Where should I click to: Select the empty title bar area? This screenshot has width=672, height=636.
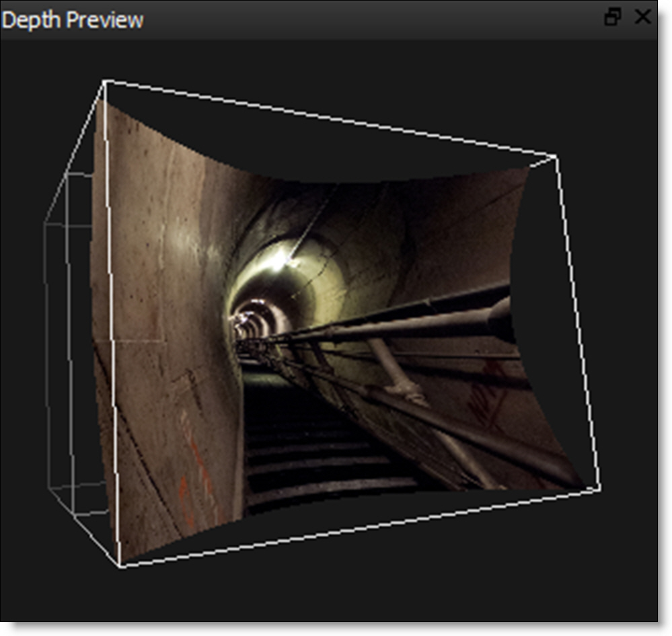(x=370, y=19)
